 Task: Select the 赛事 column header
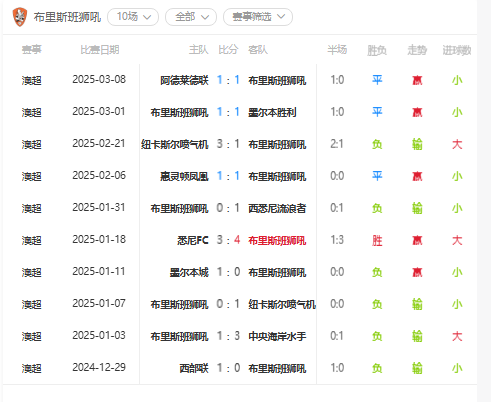pos(32,50)
